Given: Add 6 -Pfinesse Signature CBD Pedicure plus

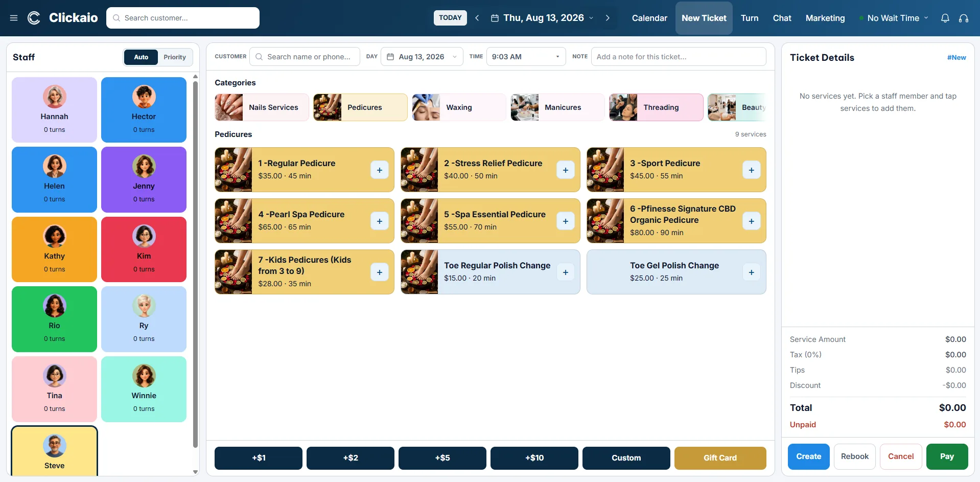Looking at the screenshot, I should [752, 221].
